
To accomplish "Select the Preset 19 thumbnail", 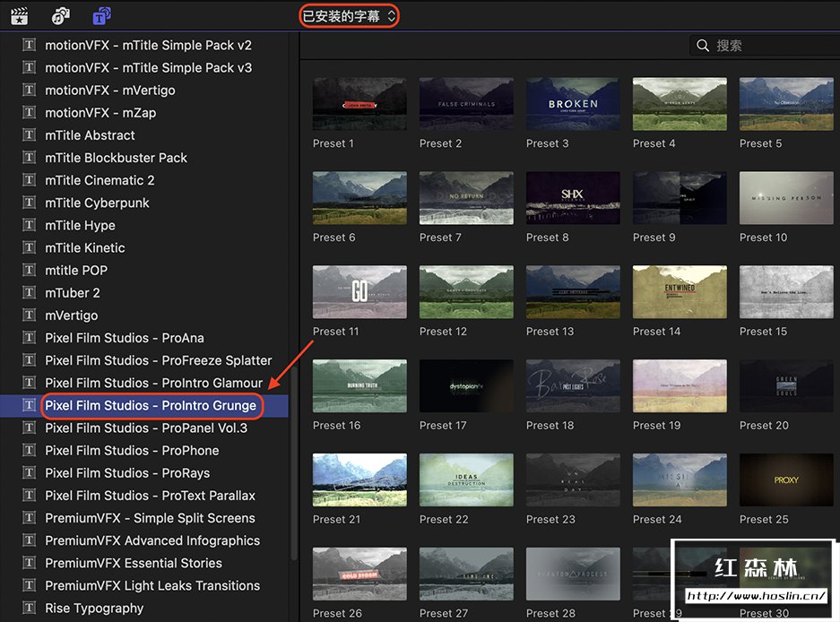I will [x=680, y=385].
